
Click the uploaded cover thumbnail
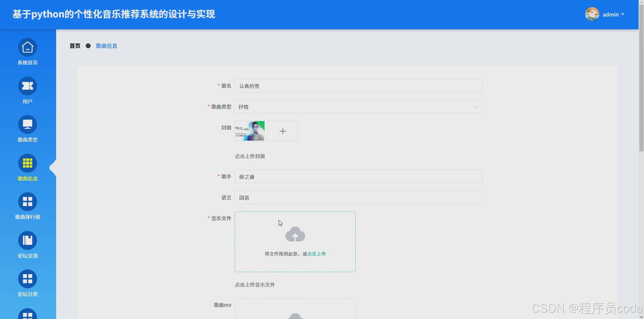tap(249, 131)
